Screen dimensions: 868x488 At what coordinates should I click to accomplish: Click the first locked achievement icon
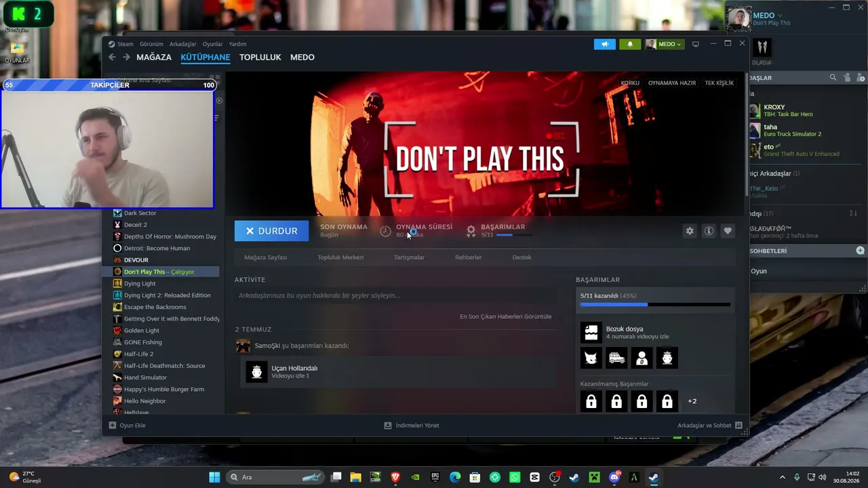pos(591,401)
